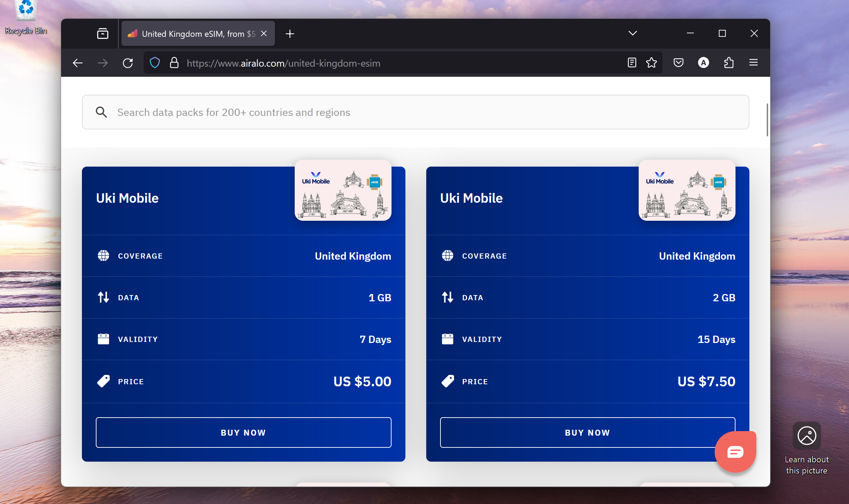Buy the 2 GB Uki Mobile plan
Viewport: 849px width, 504px height.
[588, 432]
